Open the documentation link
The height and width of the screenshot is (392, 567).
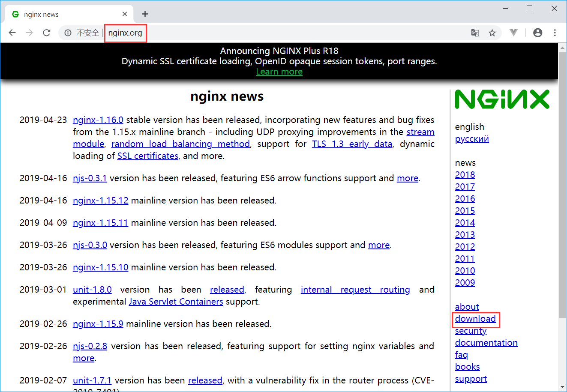click(486, 343)
